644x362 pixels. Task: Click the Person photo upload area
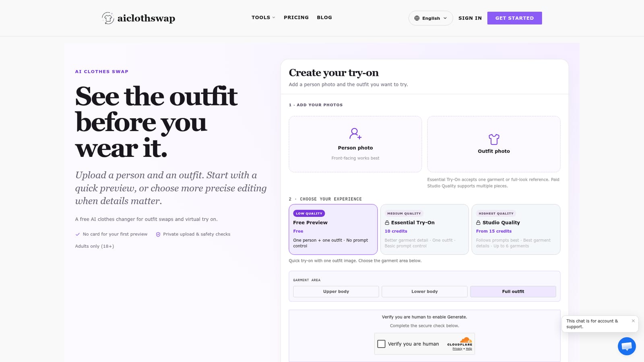[355, 144]
